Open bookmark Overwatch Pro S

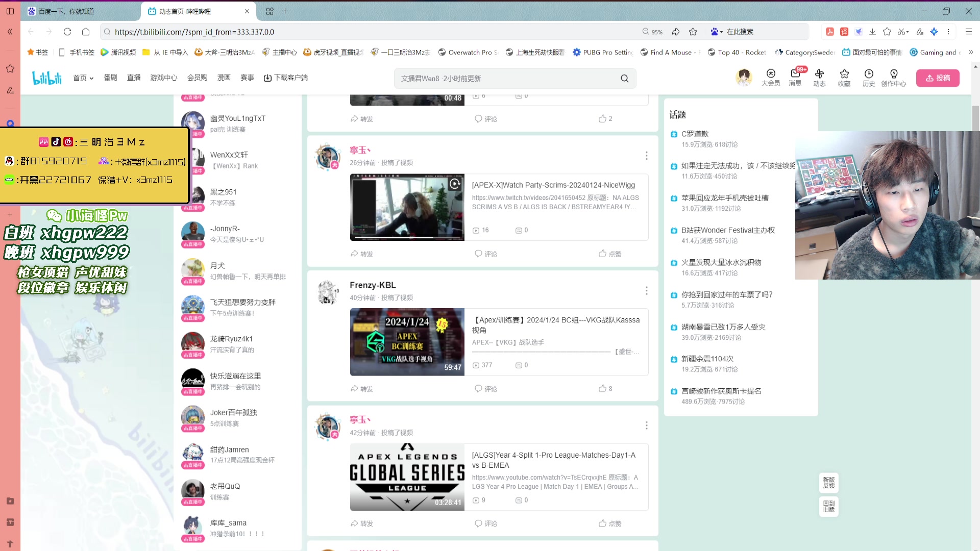(x=468, y=52)
